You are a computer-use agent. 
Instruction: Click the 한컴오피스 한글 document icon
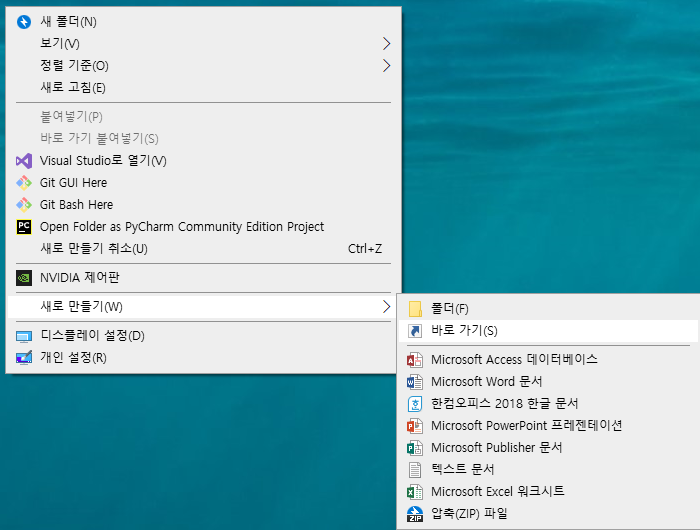click(x=415, y=404)
